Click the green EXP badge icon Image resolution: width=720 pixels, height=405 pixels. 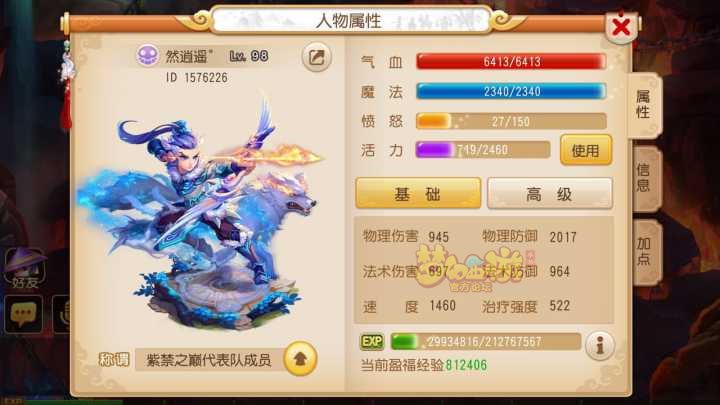point(371,342)
